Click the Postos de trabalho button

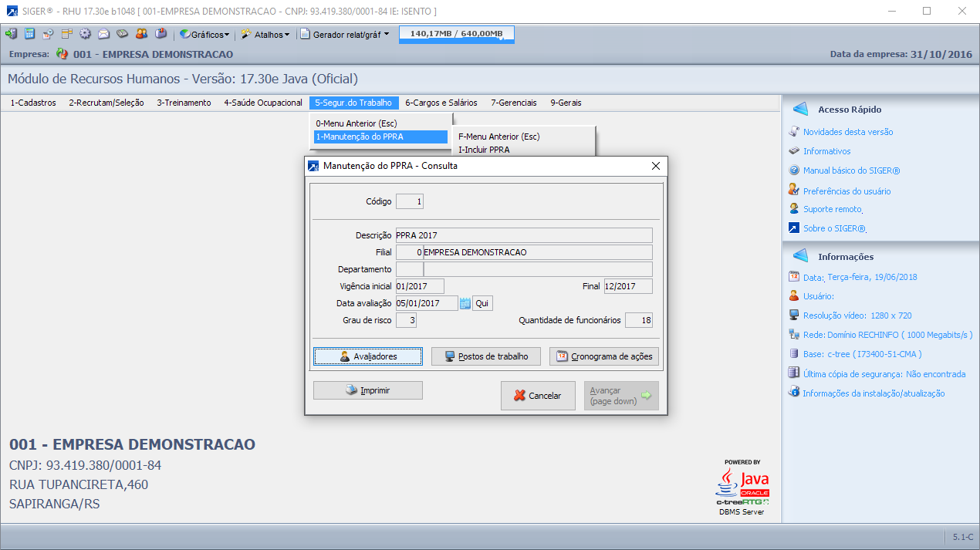point(486,356)
